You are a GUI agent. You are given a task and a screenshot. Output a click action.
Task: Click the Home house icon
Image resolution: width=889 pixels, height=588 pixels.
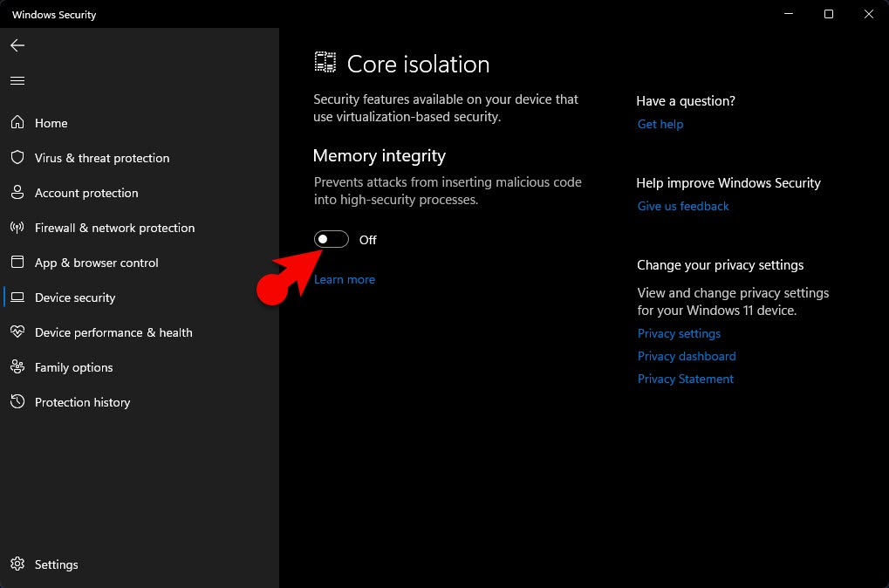point(17,122)
